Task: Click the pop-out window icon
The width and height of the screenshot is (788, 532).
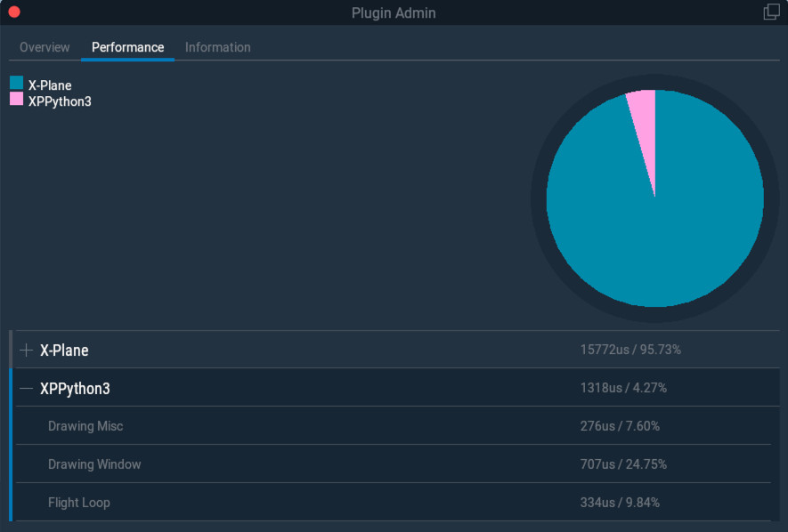Action: click(x=771, y=12)
